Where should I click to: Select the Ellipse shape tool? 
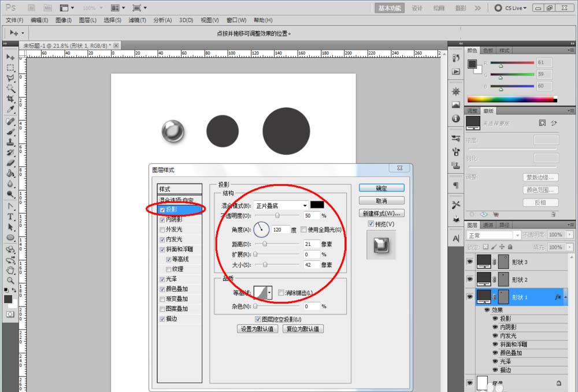pyautogui.click(x=10, y=237)
